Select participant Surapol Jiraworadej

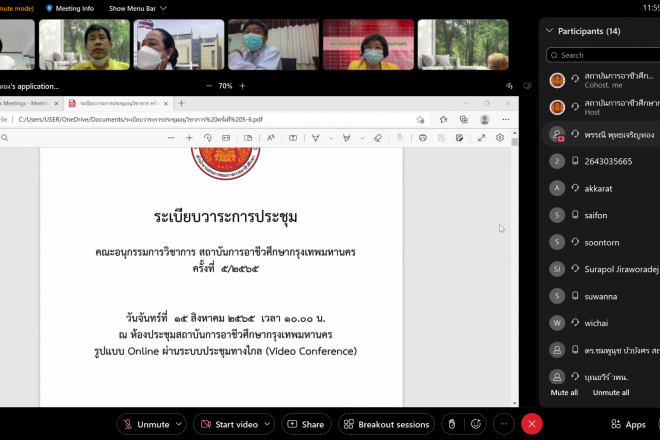(602, 269)
